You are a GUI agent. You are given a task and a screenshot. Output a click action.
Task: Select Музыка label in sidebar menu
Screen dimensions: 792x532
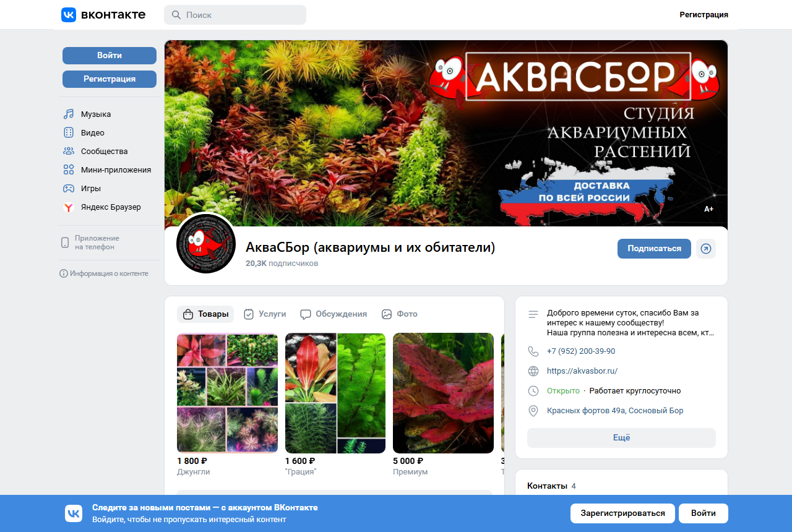[96, 114]
